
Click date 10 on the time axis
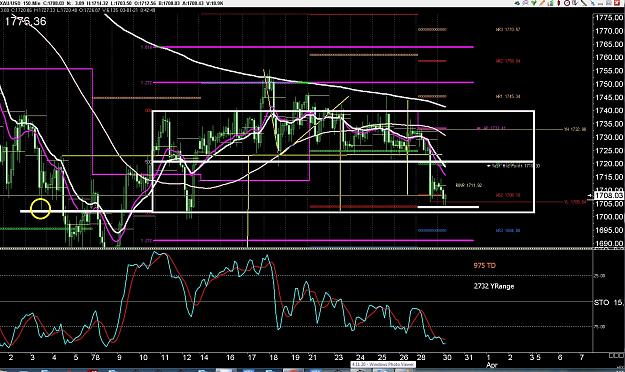pos(143,357)
